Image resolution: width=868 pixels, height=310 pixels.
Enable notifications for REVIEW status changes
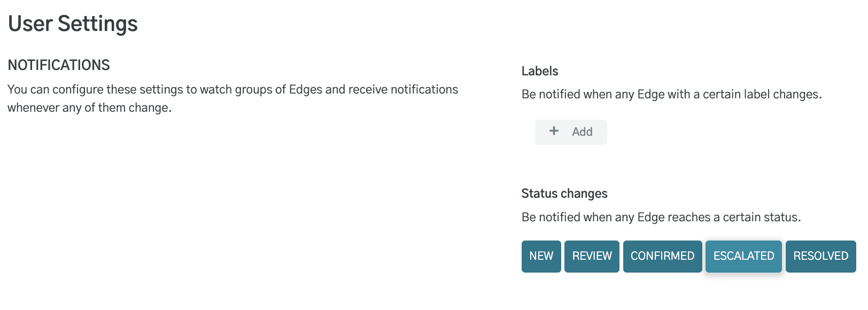(x=592, y=256)
